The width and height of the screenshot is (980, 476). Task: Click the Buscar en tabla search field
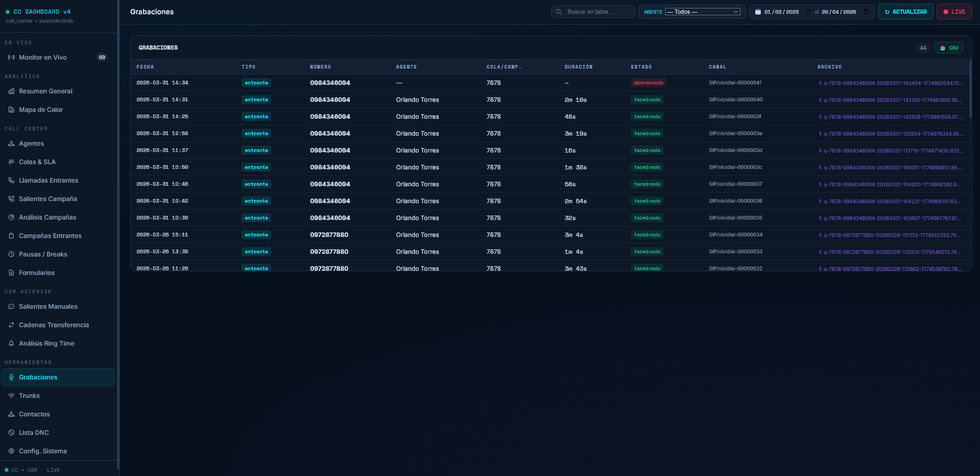(x=596, y=12)
